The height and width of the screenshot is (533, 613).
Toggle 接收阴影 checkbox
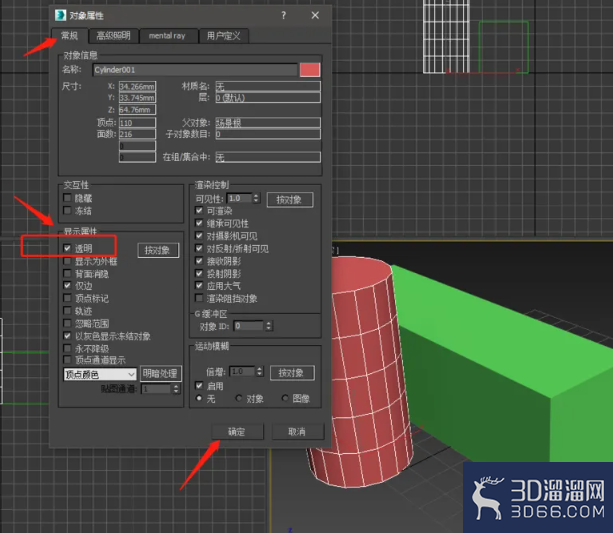199,260
